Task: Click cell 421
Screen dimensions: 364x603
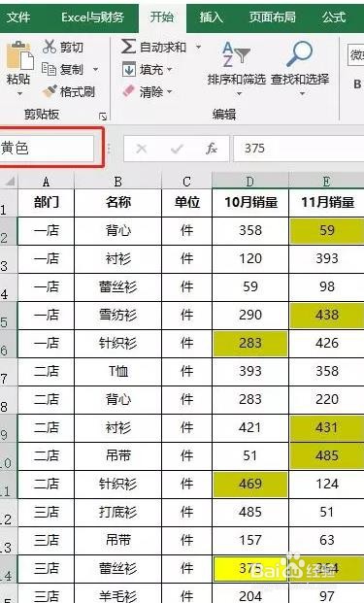Action: click(x=250, y=428)
